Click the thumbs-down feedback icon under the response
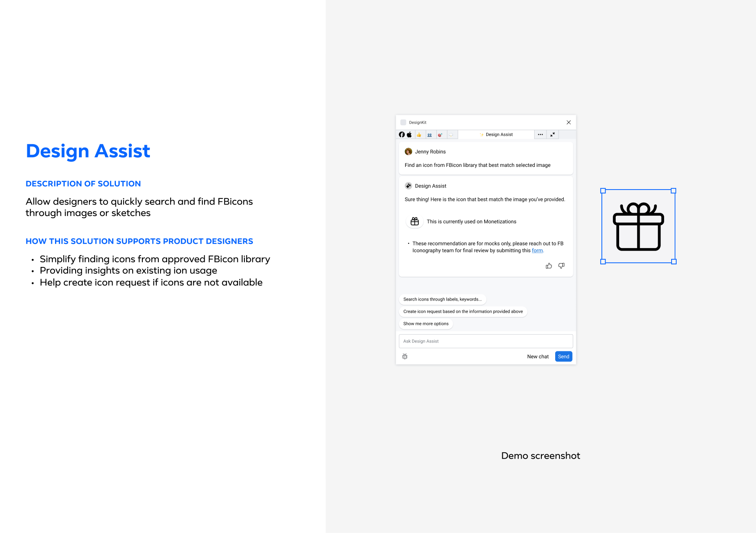Screen dimensions: 756x533 coord(561,266)
